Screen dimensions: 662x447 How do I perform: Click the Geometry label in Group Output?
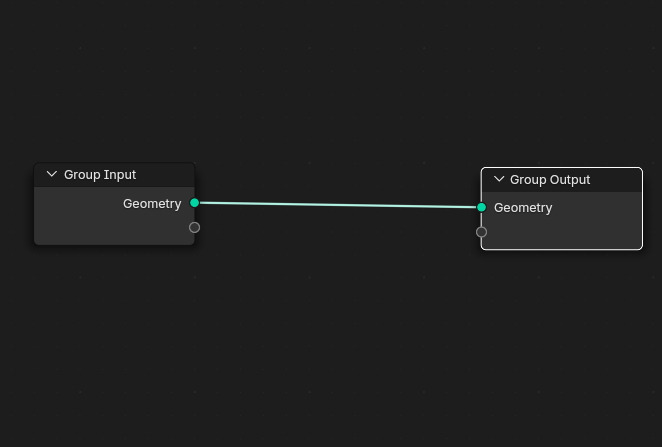tap(523, 208)
